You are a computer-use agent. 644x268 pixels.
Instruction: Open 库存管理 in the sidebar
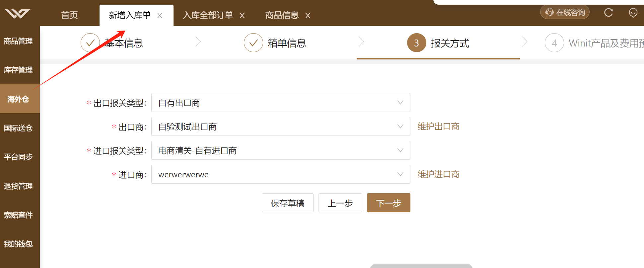point(18,70)
